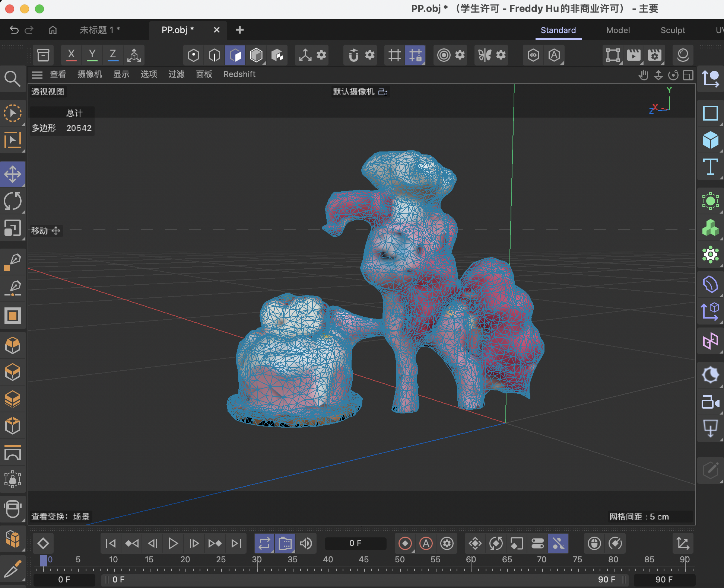The image size is (724, 588).
Task: Select the Live Selection tool
Action: [13, 114]
